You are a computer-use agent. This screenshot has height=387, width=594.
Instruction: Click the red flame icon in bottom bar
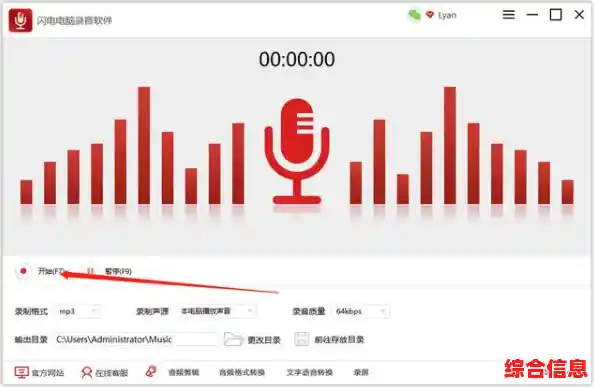(151, 371)
